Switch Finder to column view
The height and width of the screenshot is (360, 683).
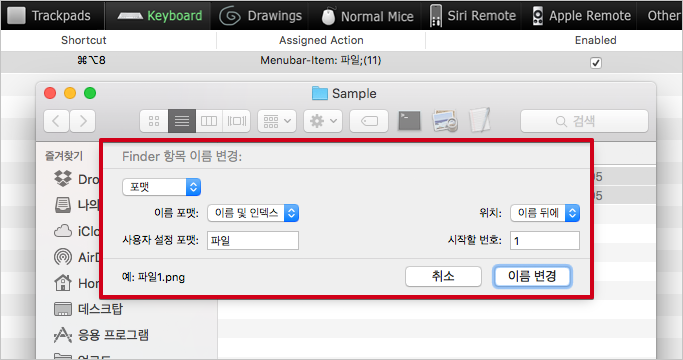pos(209,121)
